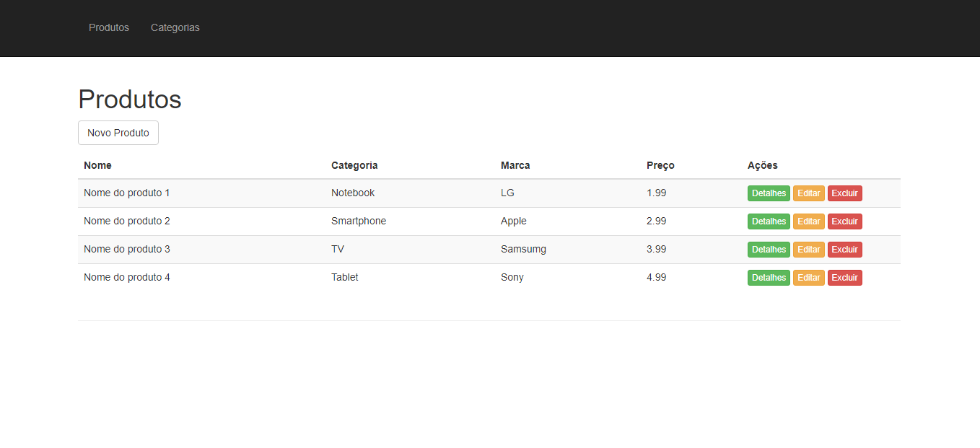Open Detalhes for the Sony Tablet
This screenshot has width=980, height=448.
pyautogui.click(x=768, y=277)
